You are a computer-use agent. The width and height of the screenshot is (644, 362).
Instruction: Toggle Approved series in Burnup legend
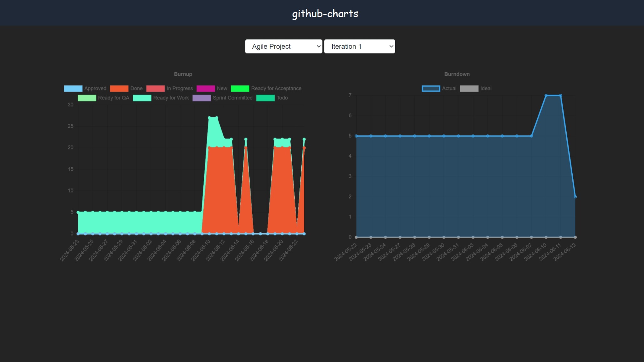[x=73, y=88]
